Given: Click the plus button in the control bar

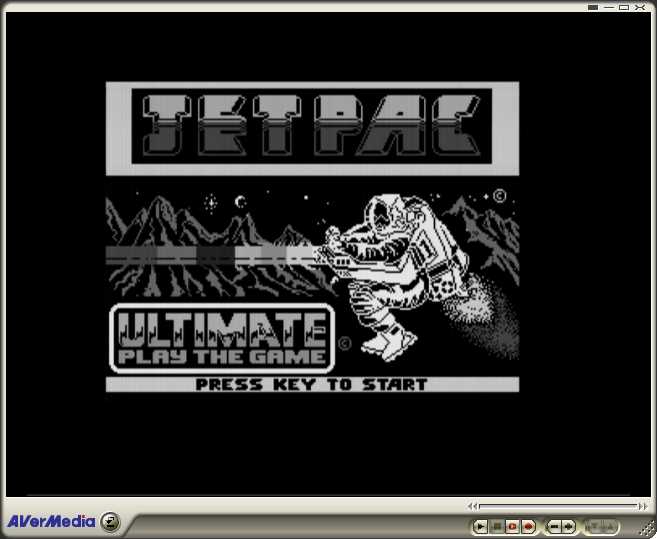Looking at the screenshot, I should [569, 526].
